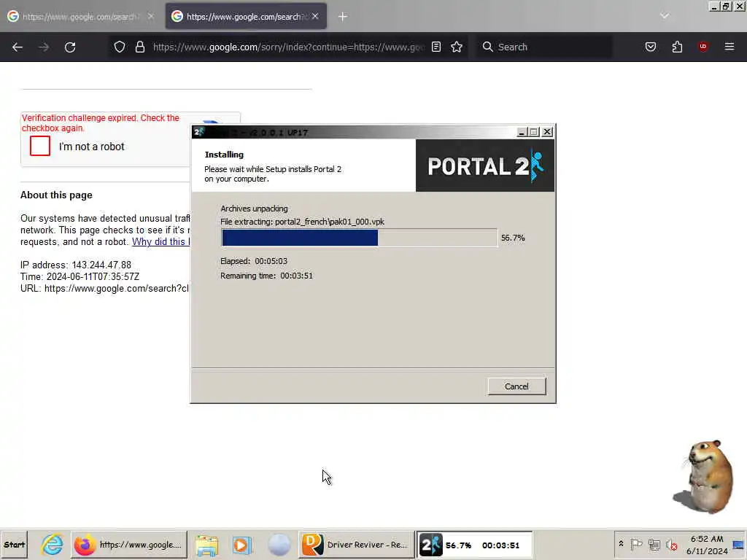Open the Firefox extensions puzzle icon
Viewport: 747px width, 560px height.
677,47
